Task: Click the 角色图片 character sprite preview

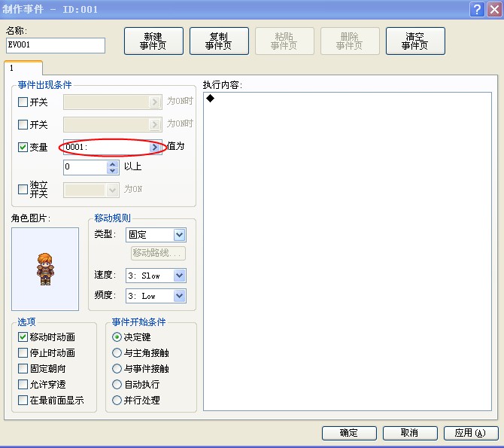Action: (45, 269)
